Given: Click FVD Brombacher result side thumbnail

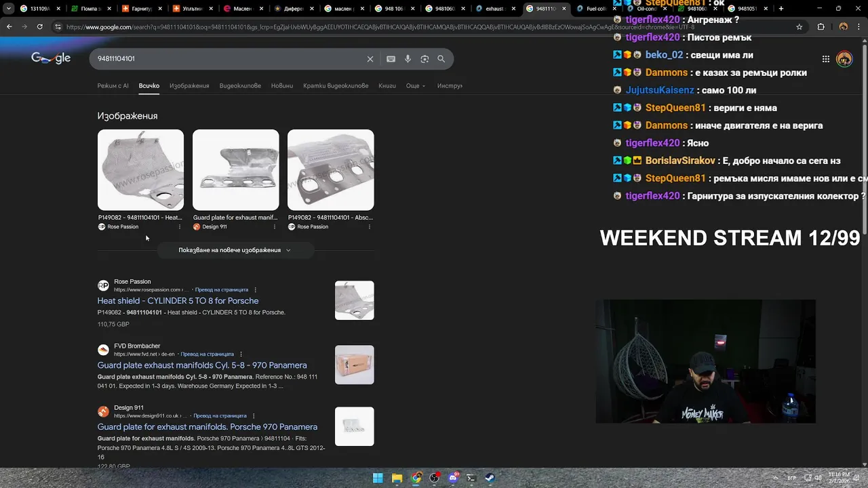Looking at the screenshot, I should pos(354,365).
